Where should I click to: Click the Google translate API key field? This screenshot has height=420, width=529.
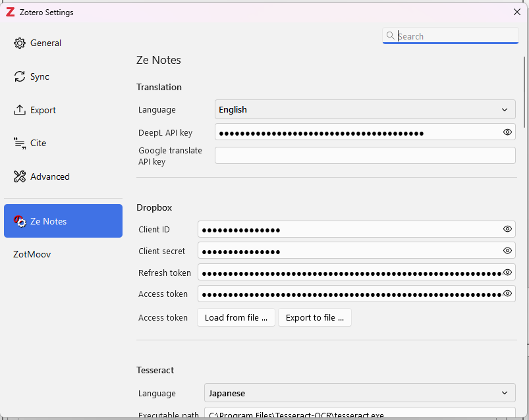pos(365,155)
